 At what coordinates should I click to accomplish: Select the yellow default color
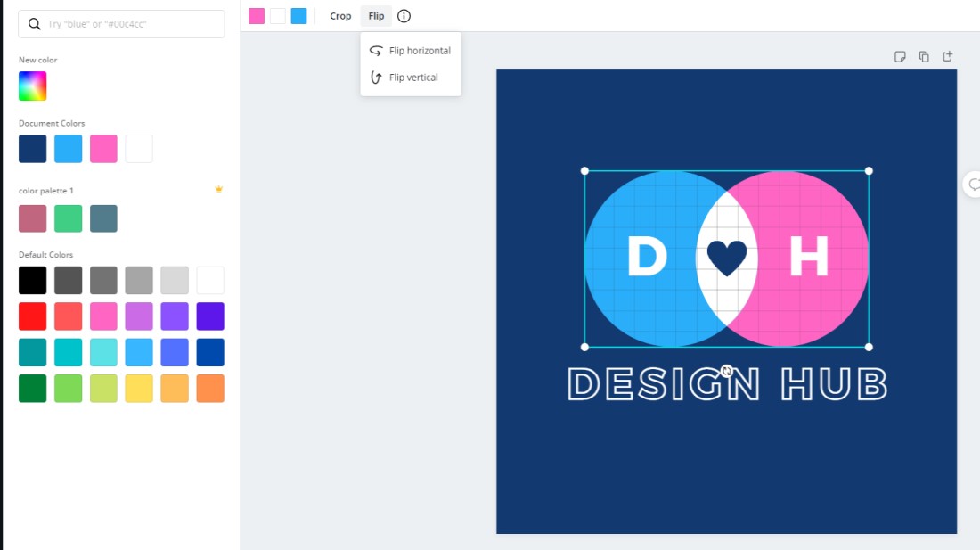(x=139, y=389)
